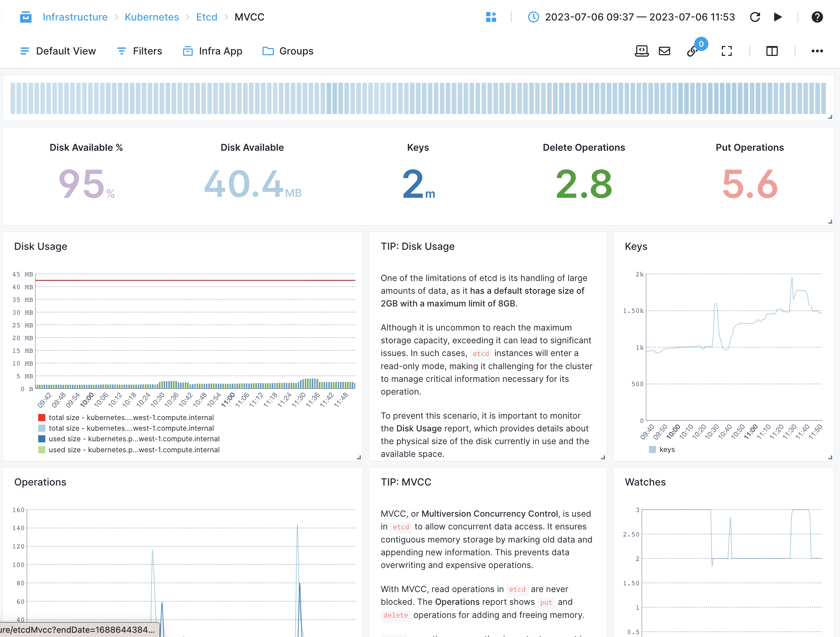Image resolution: width=840 pixels, height=637 pixels.
Task: Toggle red total size legend entry
Action: coord(126,418)
